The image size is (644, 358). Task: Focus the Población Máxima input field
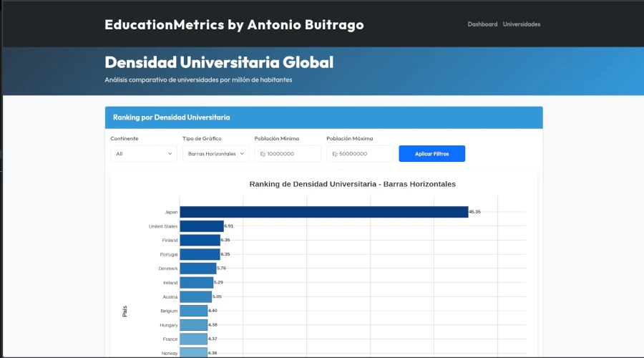point(360,154)
